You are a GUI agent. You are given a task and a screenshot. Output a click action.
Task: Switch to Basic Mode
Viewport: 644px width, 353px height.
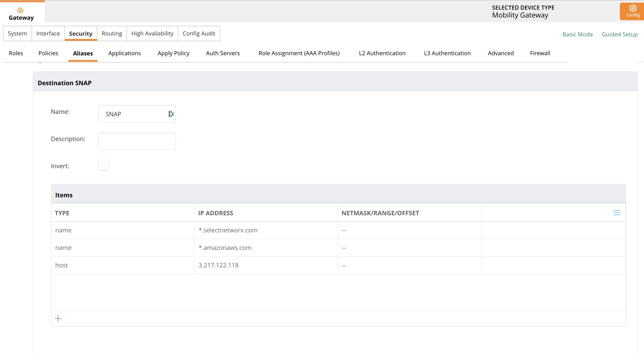(x=577, y=34)
